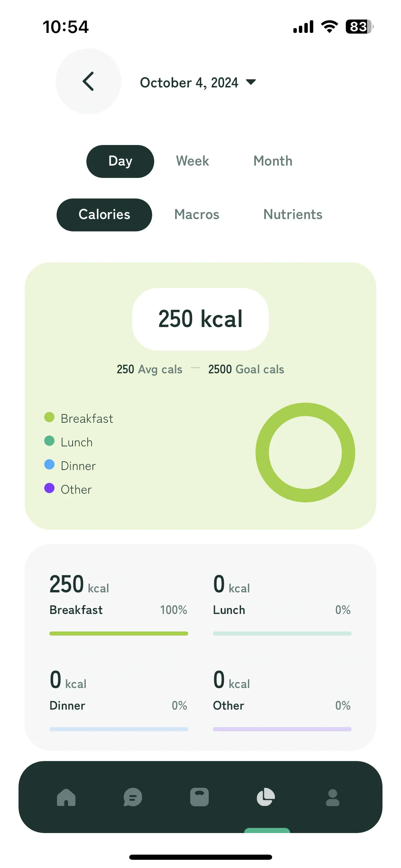Tap the Wi-Fi status icon
The width and height of the screenshot is (401, 868).
pos(329,26)
